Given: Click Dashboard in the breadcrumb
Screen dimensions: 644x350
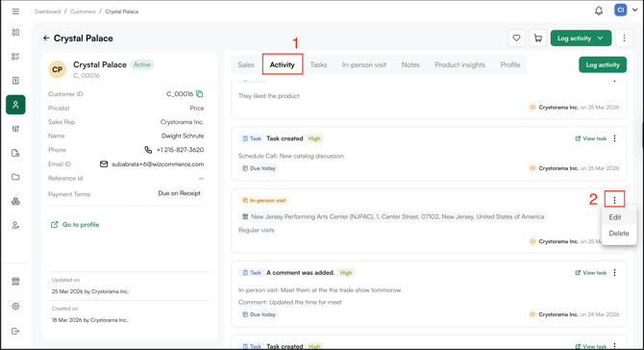Looking at the screenshot, I should click(x=48, y=12).
